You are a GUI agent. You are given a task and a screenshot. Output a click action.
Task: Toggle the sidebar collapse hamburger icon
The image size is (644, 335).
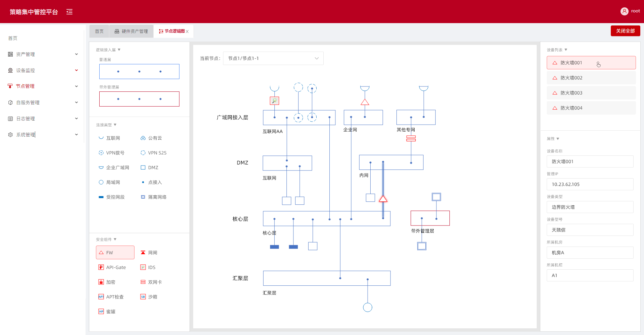[69, 12]
